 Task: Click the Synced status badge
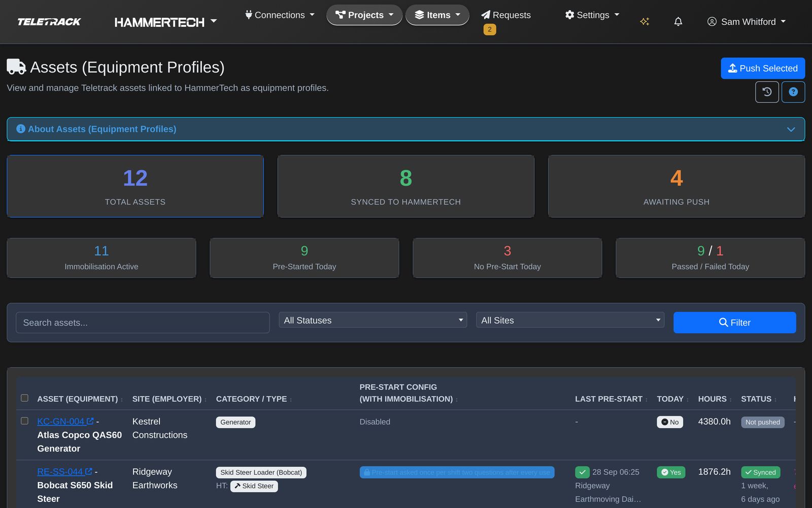tap(760, 472)
